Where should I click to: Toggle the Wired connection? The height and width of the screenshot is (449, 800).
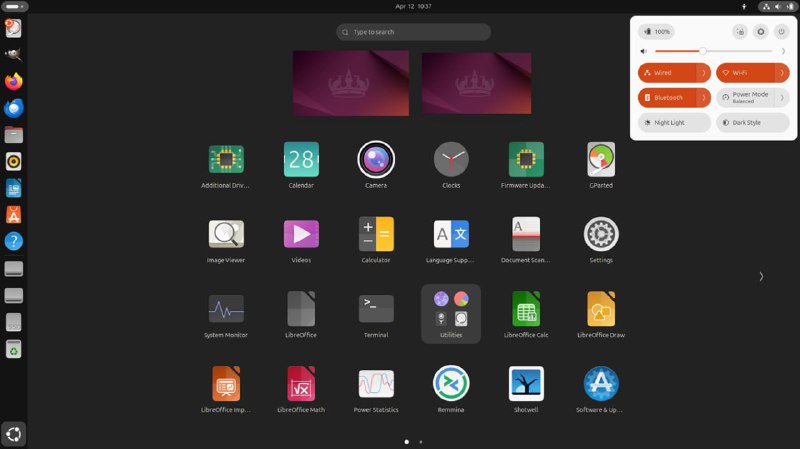click(667, 72)
